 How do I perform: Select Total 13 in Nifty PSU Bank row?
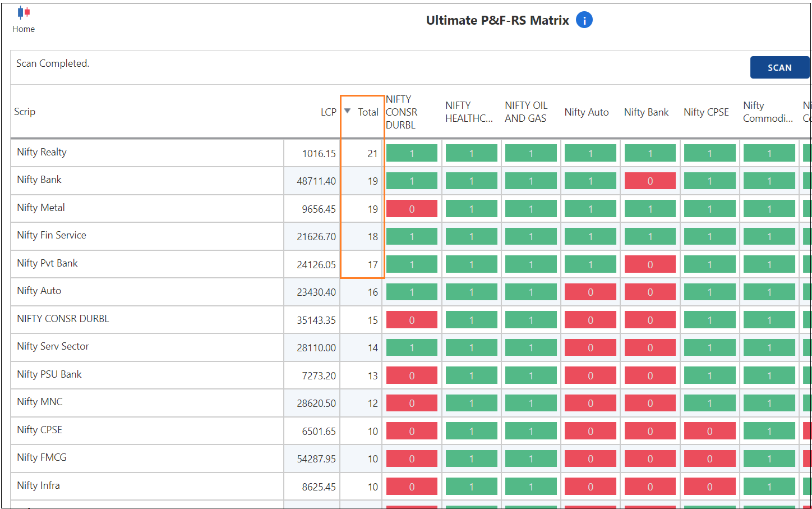[x=372, y=376]
